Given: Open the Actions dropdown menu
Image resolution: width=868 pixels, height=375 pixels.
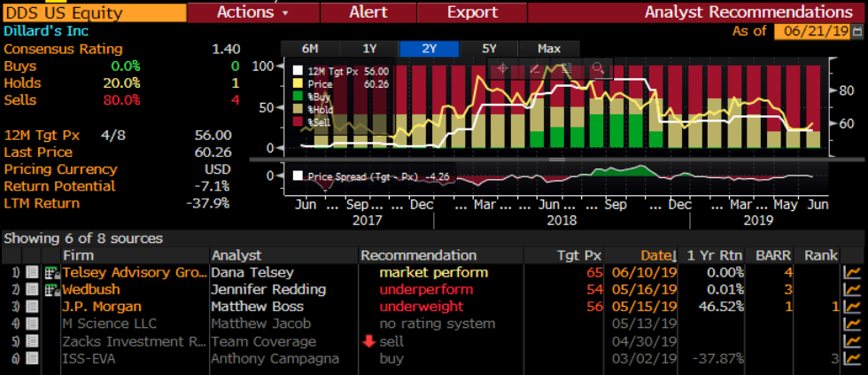Looking at the screenshot, I should pyautogui.click(x=252, y=12).
